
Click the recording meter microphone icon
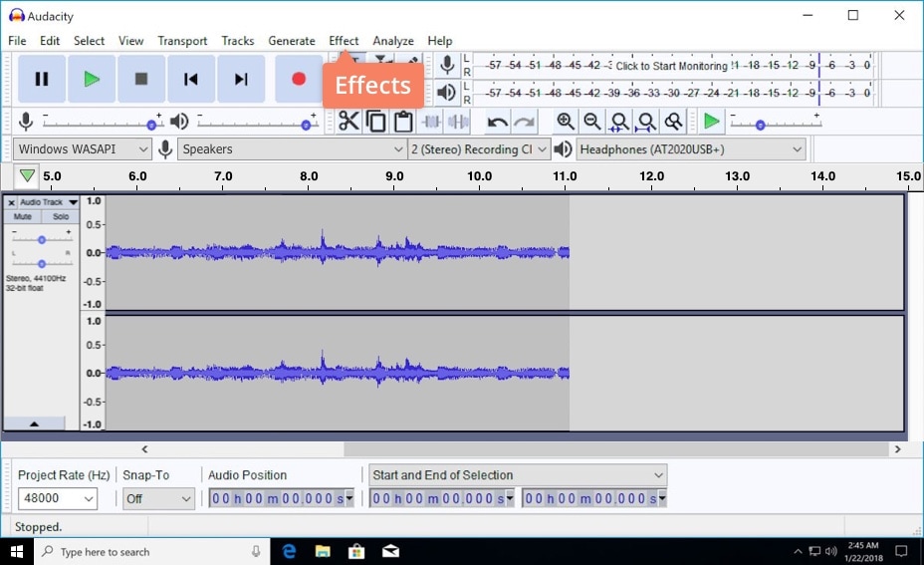pyautogui.click(x=447, y=65)
